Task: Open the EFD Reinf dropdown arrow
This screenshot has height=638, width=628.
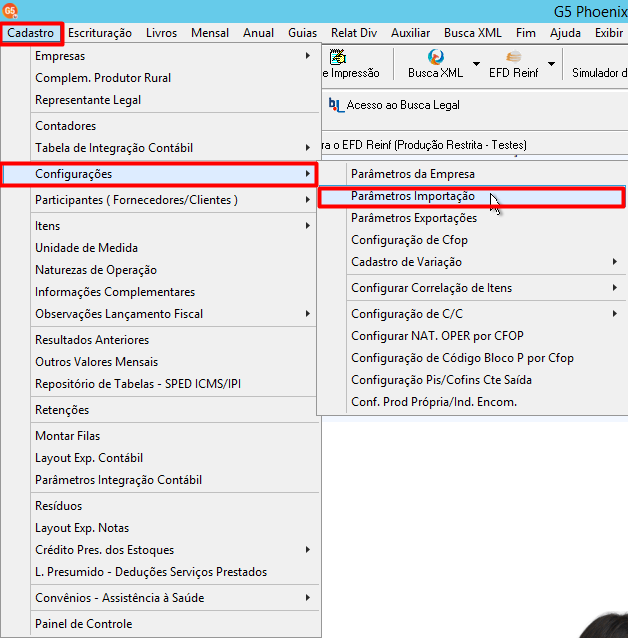Action: (551, 64)
